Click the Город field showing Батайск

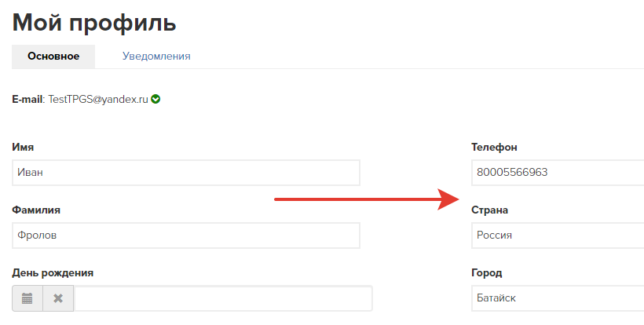coord(558,298)
